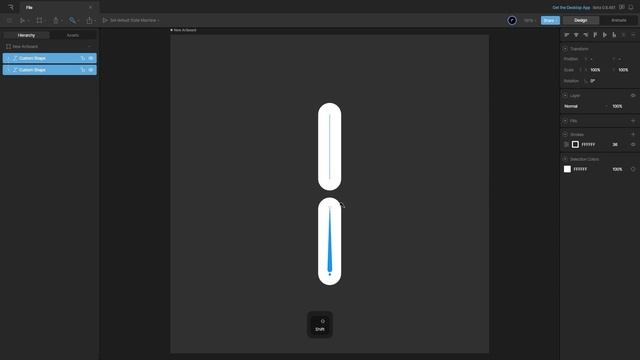The height and width of the screenshot is (360, 640).
Task: Align selection to bottom edges
Action: pos(614,35)
